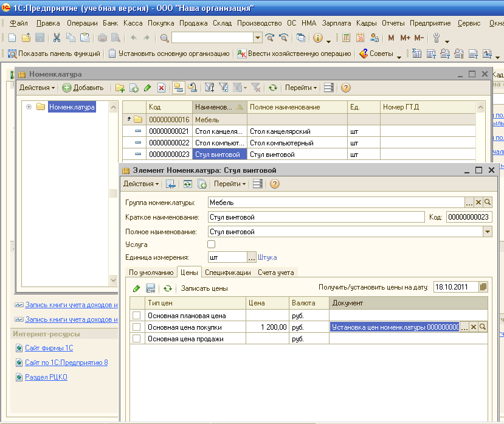
Task: Click the red delete mark icon in Номенклатура
Action: tap(161, 88)
